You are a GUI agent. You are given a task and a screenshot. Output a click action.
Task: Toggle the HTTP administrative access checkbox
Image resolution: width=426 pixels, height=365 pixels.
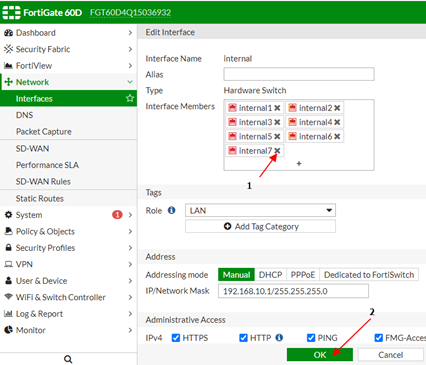pyautogui.click(x=243, y=338)
